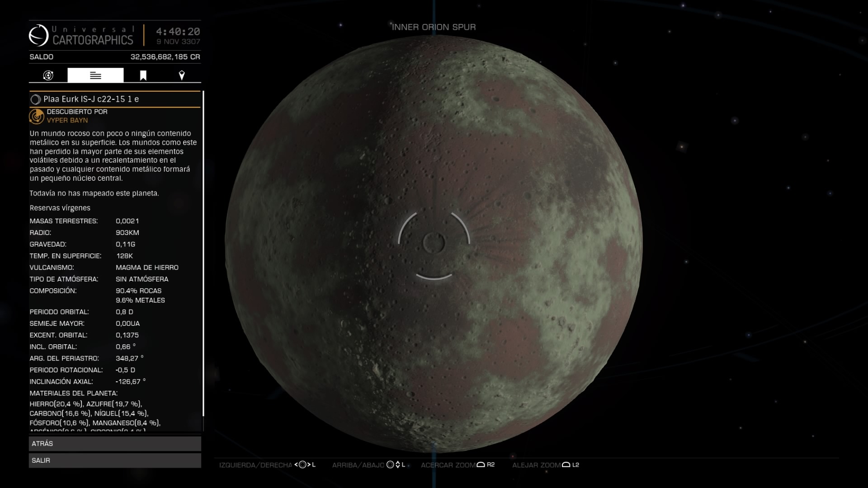Image resolution: width=868 pixels, height=488 pixels.
Task: Click the surface temperature value 128K
Action: [x=125, y=256]
